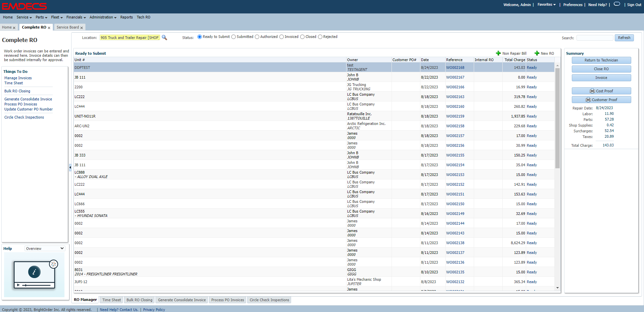This screenshot has width=644, height=312.
Task: Expand the Favorites dropdown
Action: (546, 5)
